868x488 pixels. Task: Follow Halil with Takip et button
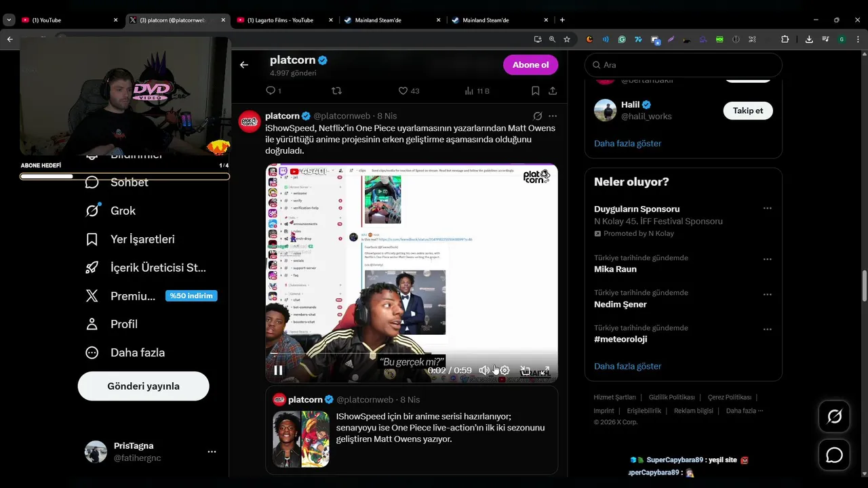[x=748, y=110]
